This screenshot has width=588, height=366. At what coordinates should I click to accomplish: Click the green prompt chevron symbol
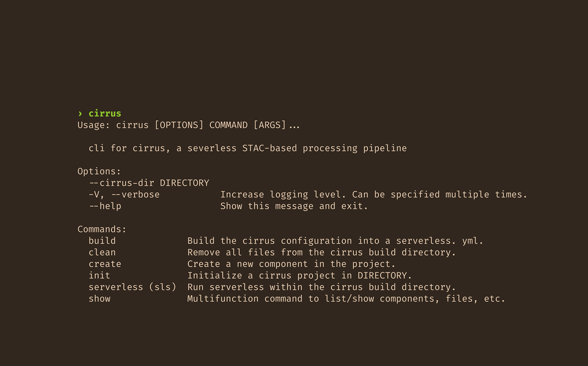click(80, 113)
